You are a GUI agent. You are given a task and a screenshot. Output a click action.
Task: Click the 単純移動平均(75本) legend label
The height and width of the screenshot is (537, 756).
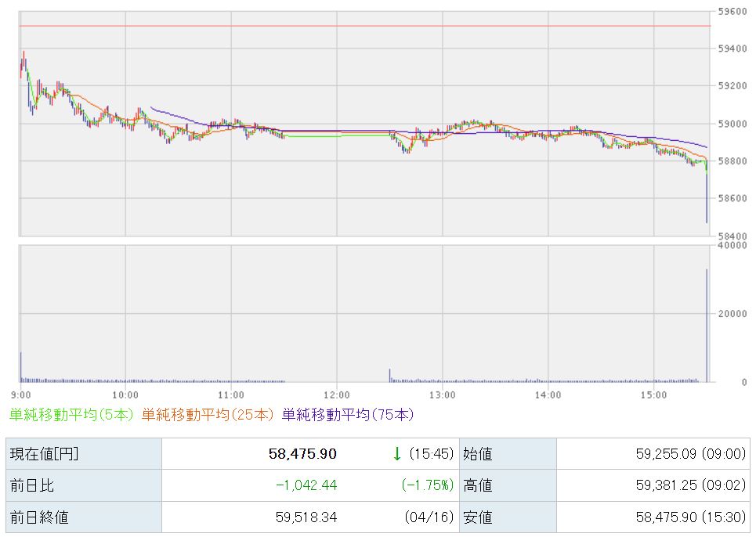(x=347, y=414)
